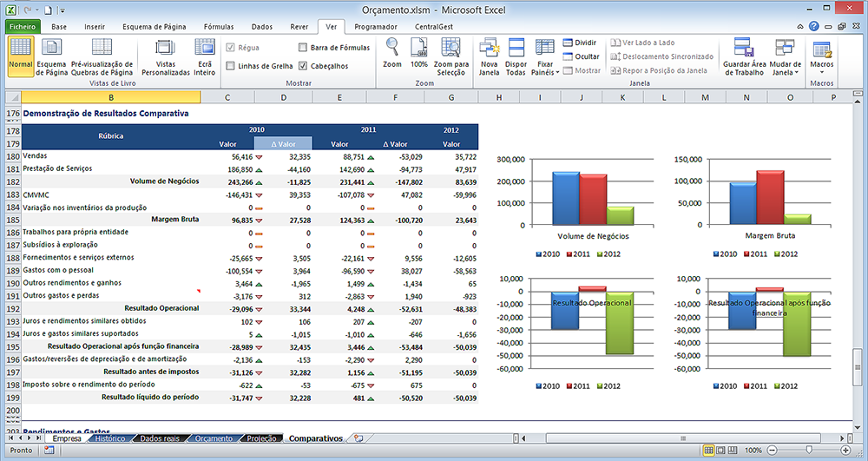Screen dimensions: 868x461
Task: Open the redo dropdown arrow in title bar
Action: 37,10
